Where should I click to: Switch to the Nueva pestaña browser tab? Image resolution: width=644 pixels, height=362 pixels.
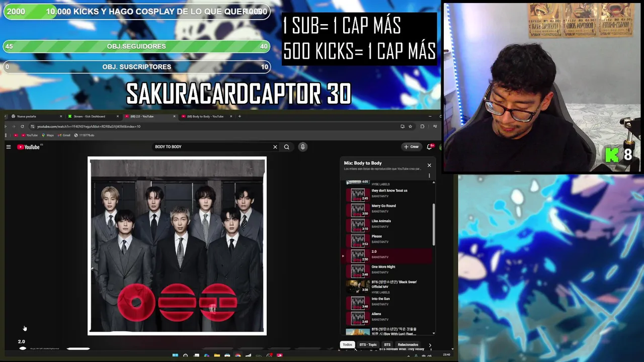pos(35,116)
